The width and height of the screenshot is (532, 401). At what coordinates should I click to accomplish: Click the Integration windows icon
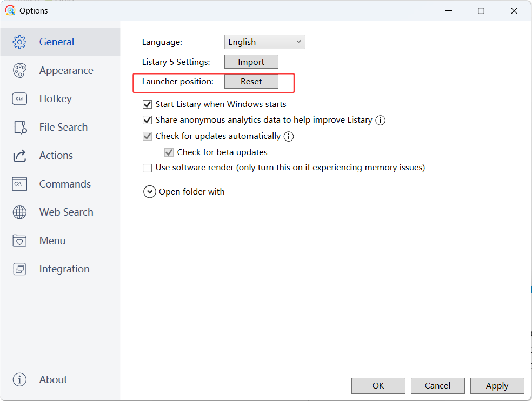pyautogui.click(x=19, y=269)
